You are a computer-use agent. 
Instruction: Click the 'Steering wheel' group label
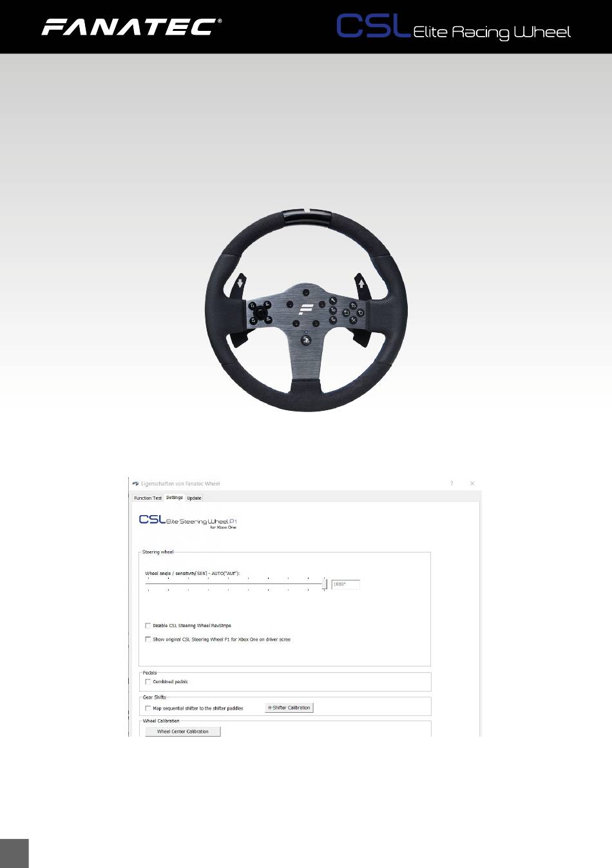coord(158,552)
